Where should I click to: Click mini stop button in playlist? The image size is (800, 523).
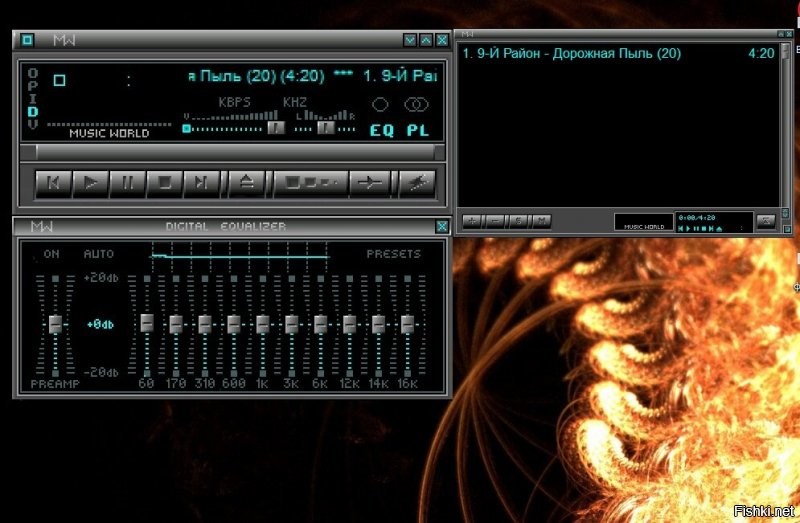(704, 229)
